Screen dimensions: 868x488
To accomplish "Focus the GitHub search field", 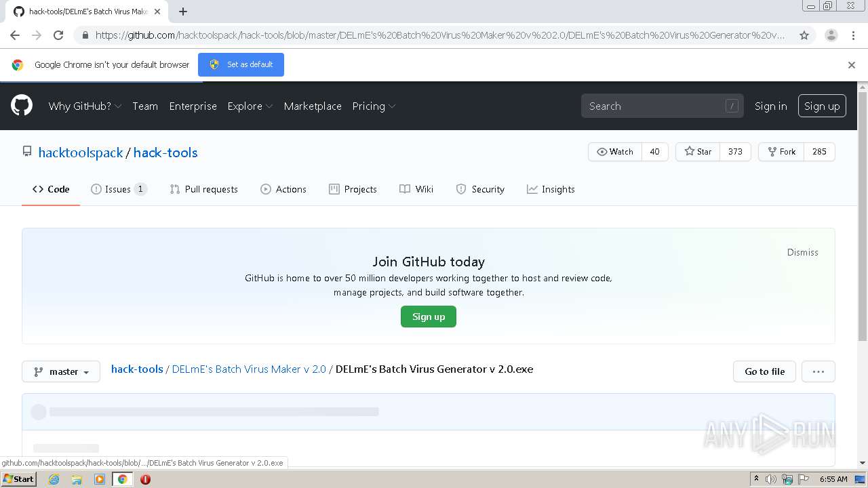I will point(662,106).
